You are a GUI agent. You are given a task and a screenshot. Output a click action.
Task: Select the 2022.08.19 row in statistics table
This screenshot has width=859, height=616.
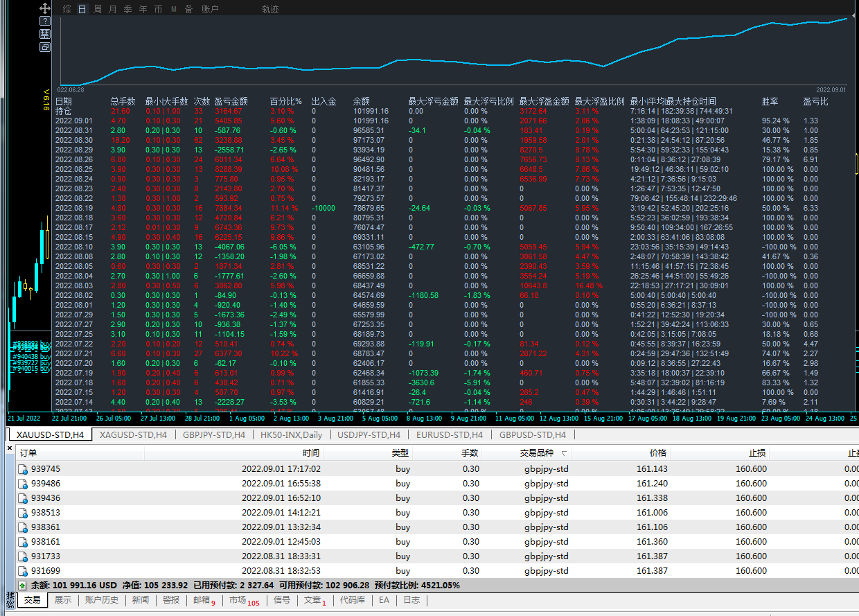74,208
